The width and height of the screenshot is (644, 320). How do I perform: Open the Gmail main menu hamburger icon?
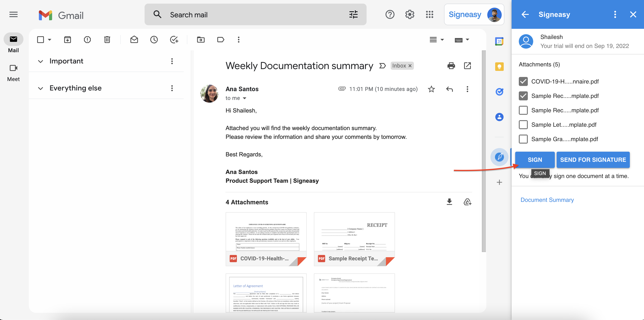(x=14, y=14)
